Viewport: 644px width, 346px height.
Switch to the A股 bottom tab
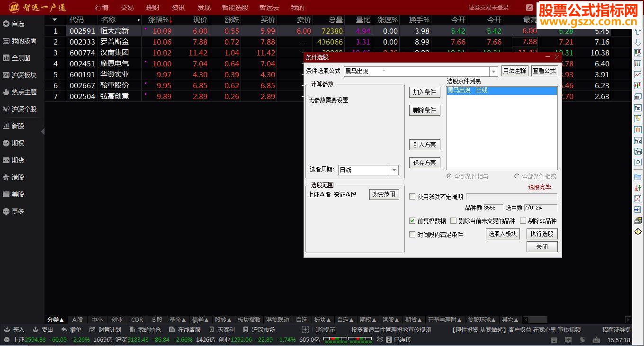pyautogui.click(x=78, y=320)
